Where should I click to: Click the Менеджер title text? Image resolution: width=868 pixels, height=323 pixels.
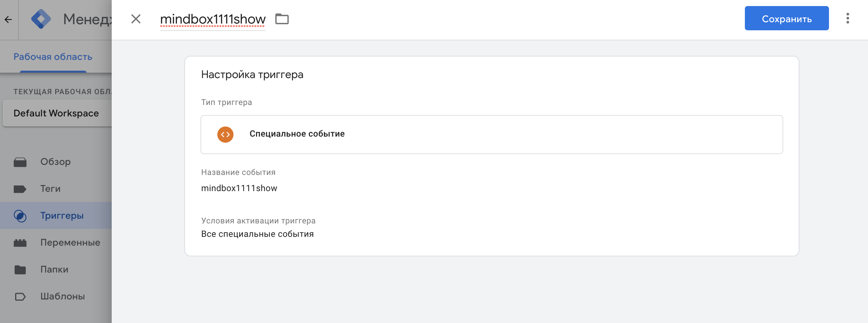(87, 19)
